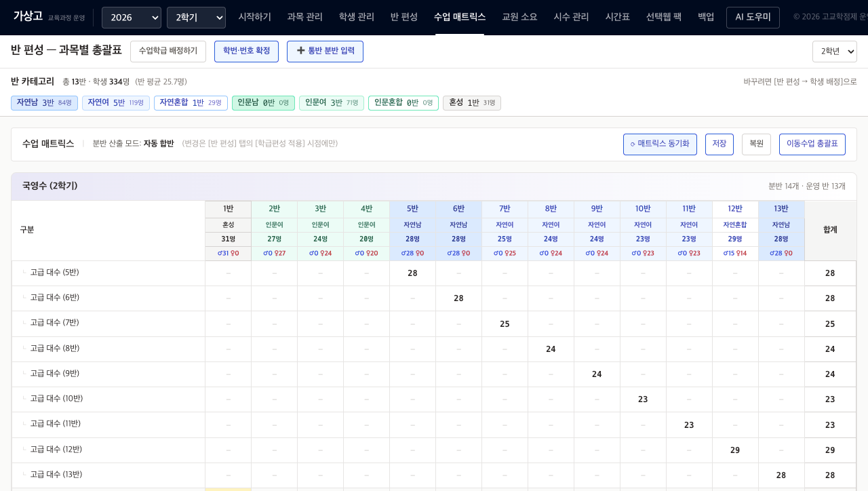The width and height of the screenshot is (868, 491).
Task: Click the 고급 대수 (5반) row label
Action: (x=54, y=273)
